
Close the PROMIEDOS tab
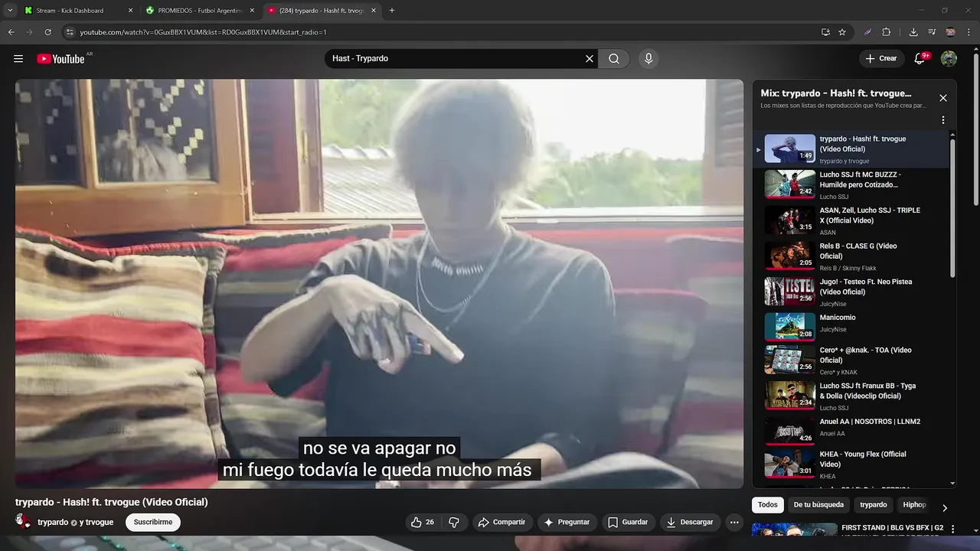[252, 11]
